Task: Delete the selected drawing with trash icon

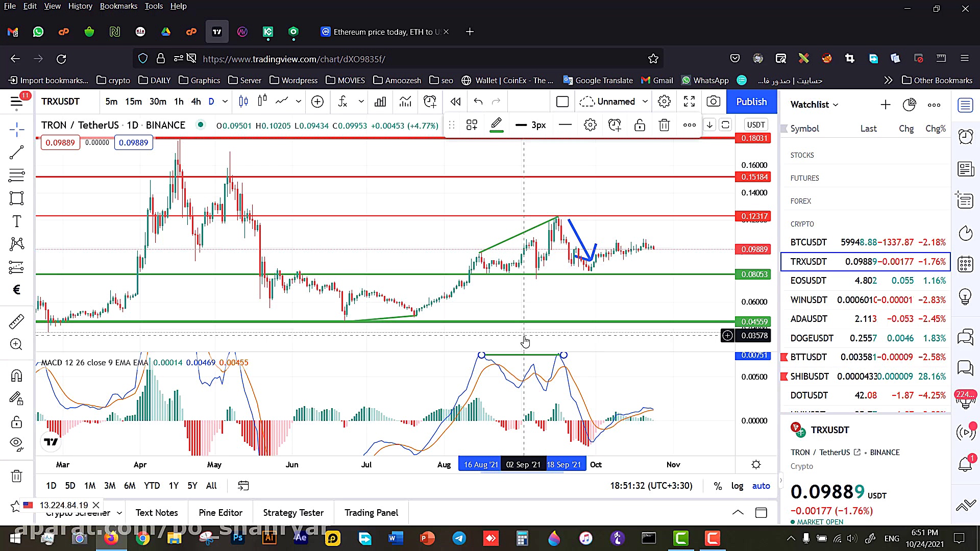Action: 664,125
